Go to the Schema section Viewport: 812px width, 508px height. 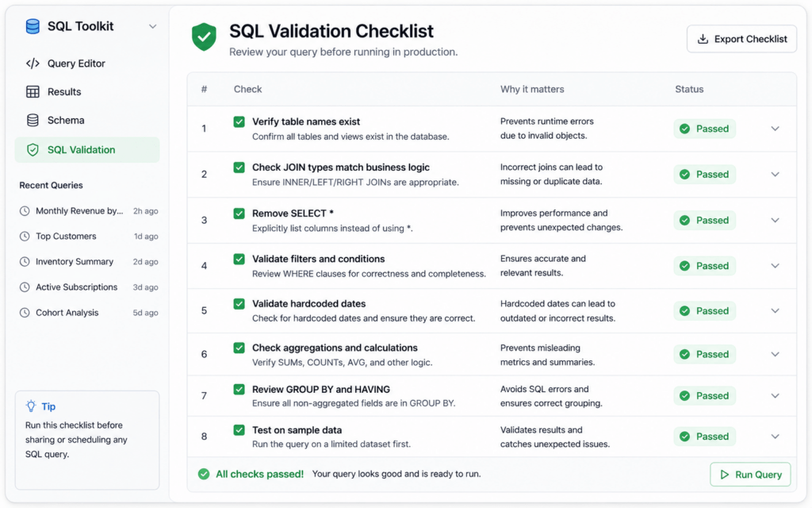click(66, 121)
